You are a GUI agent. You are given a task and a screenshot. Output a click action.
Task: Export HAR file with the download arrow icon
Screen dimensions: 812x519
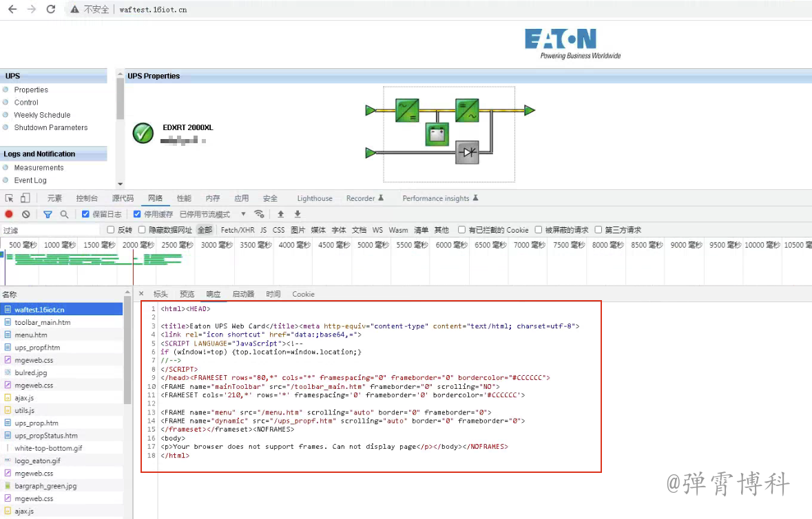click(298, 214)
